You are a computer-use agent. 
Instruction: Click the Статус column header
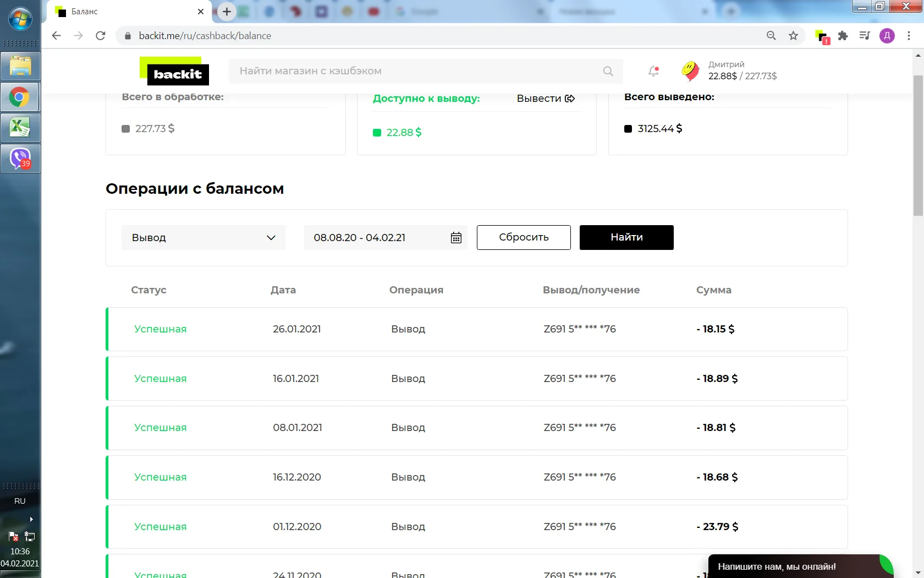[148, 290]
